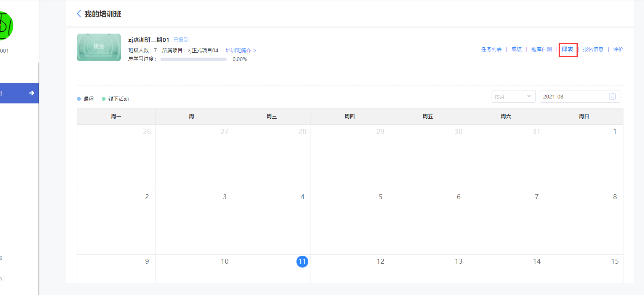Click the 周五 column header
The image size is (644, 295).
[428, 116]
